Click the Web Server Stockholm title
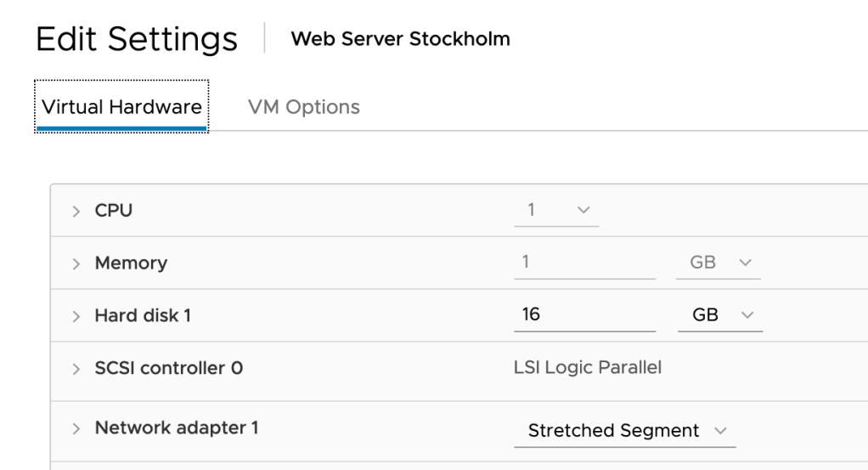The image size is (868, 470). 400,39
